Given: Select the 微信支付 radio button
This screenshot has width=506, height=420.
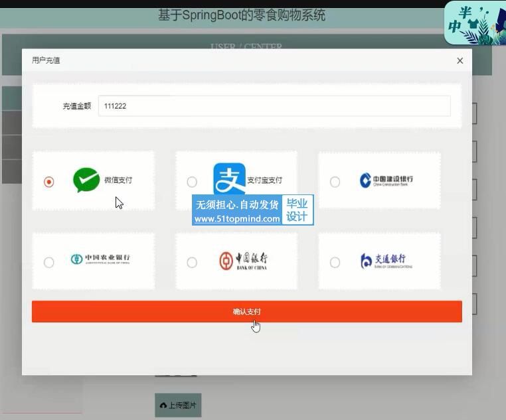Looking at the screenshot, I should click(49, 182).
